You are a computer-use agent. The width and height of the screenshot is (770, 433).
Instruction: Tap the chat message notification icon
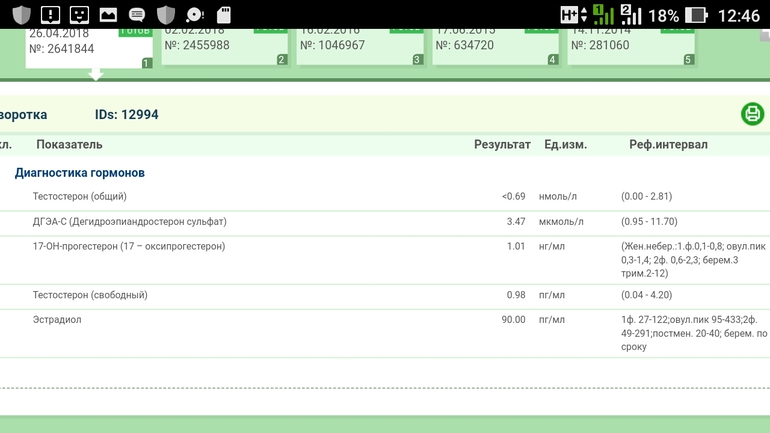(137, 15)
